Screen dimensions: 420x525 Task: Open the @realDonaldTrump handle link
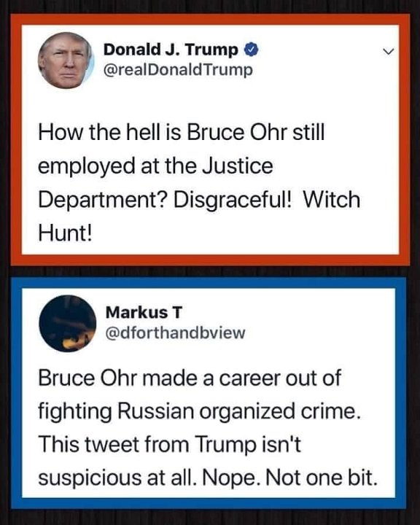pyautogui.click(x=178, y=70)
